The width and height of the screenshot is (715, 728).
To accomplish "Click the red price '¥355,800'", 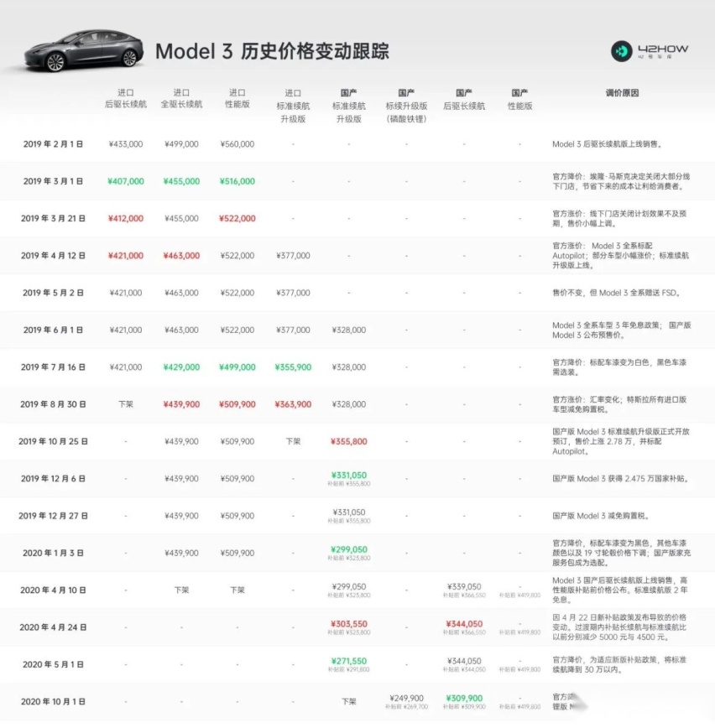I will click(x=348, y=441).
